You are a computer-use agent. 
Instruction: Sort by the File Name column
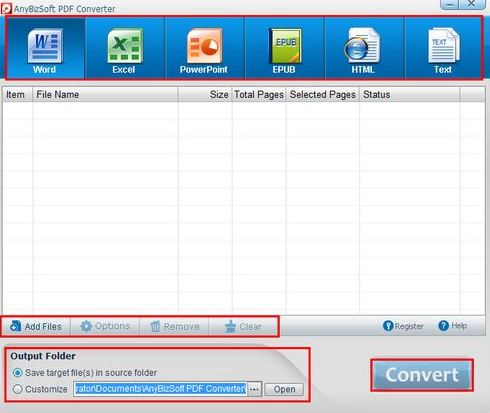pyautogui.click(x=105, y=95)
